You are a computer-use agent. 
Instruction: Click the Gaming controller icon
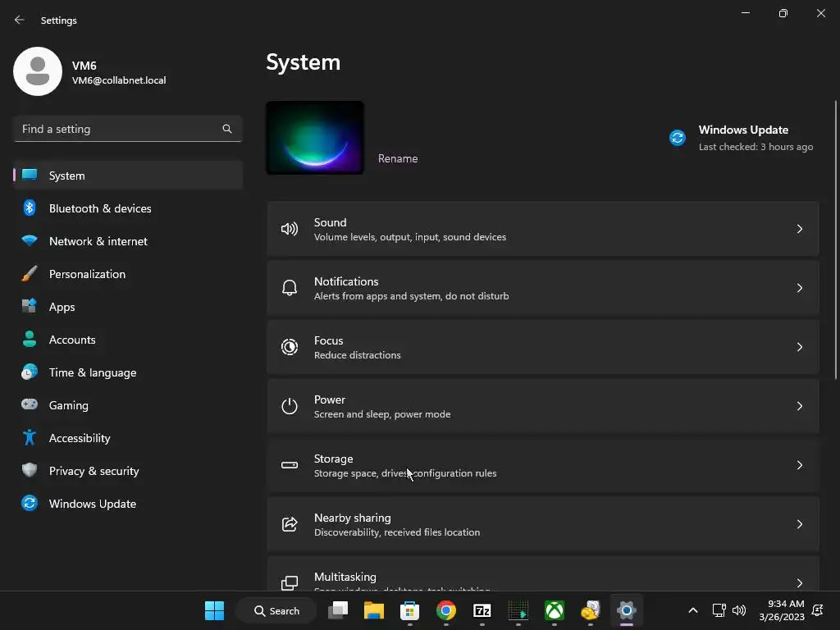30,404
